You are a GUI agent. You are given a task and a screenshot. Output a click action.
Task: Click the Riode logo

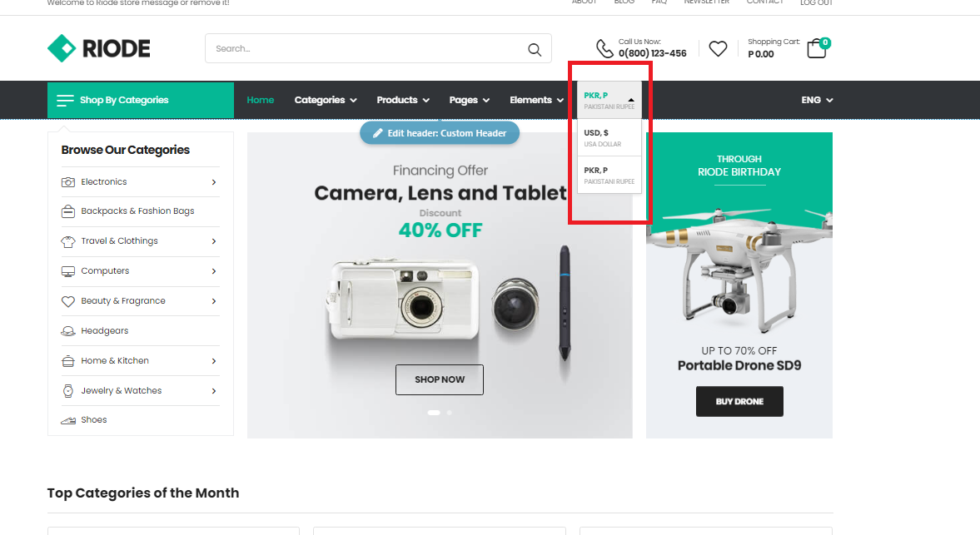(99, 48)
